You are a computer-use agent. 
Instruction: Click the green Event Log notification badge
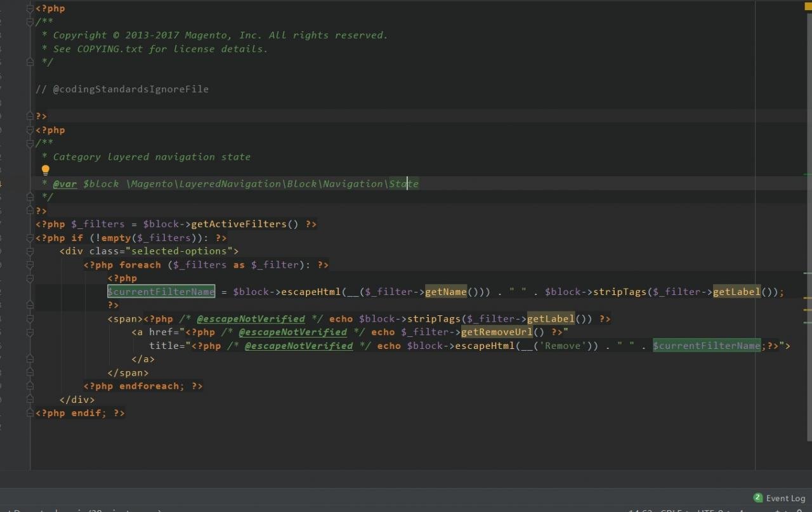click(757, 498)
